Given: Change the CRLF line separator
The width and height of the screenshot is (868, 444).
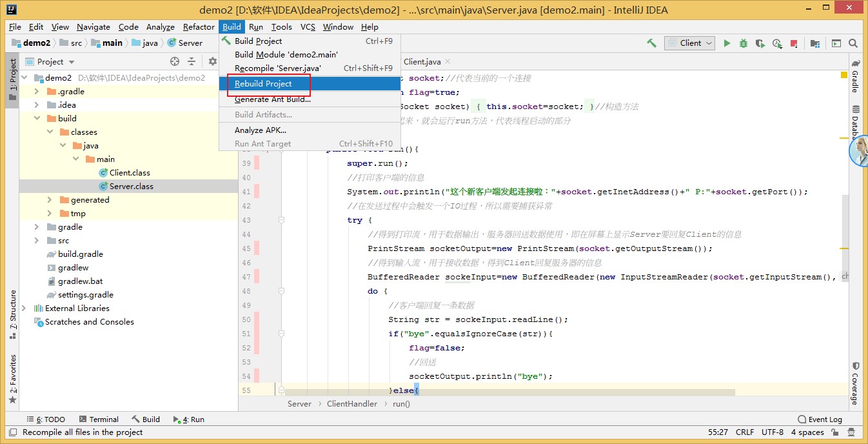Looking at the screenshot, I should (x=744, y=432).
